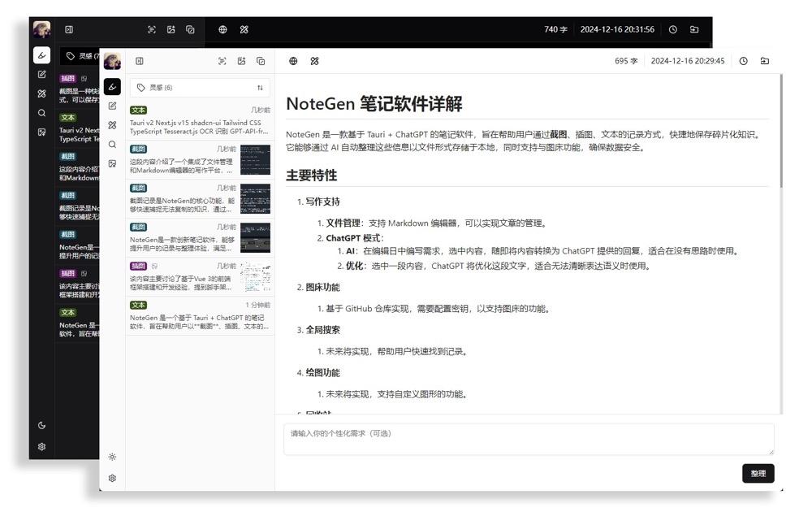Click the personalization input field at bottom
This screenshot has height=512, width=812.
tap(528, 438)
